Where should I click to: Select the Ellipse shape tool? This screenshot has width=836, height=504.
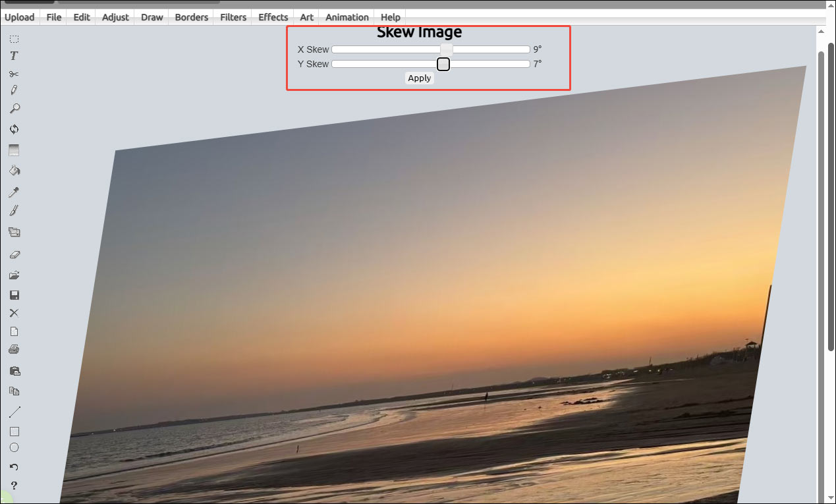coord(14,447)
